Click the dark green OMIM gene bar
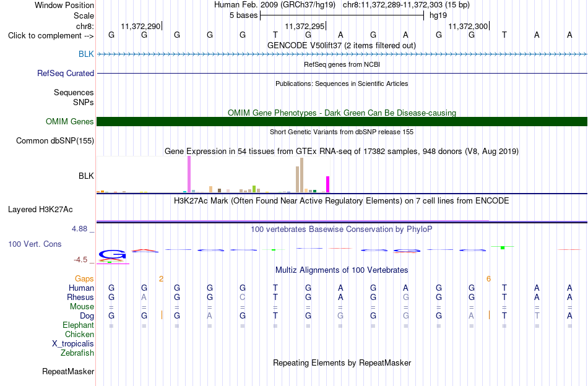588x386 pixels. pyautogui.click(x=342, y=121)
